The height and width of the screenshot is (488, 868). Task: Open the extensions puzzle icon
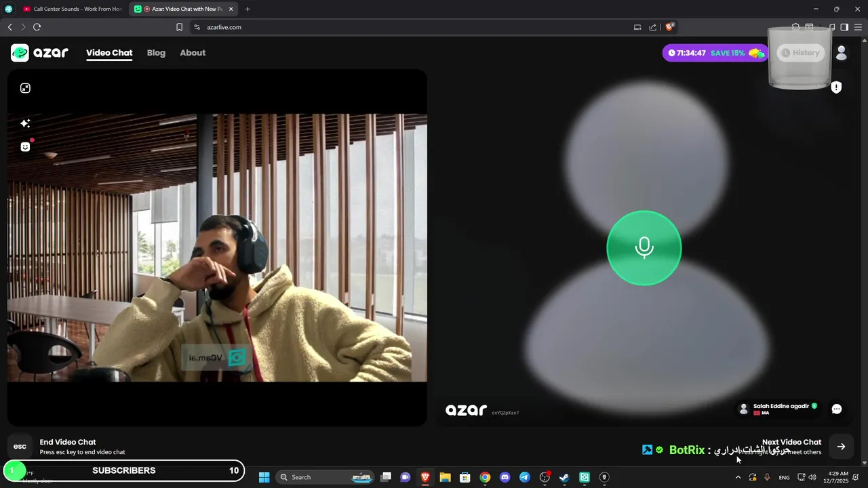(x=795, y=27)
